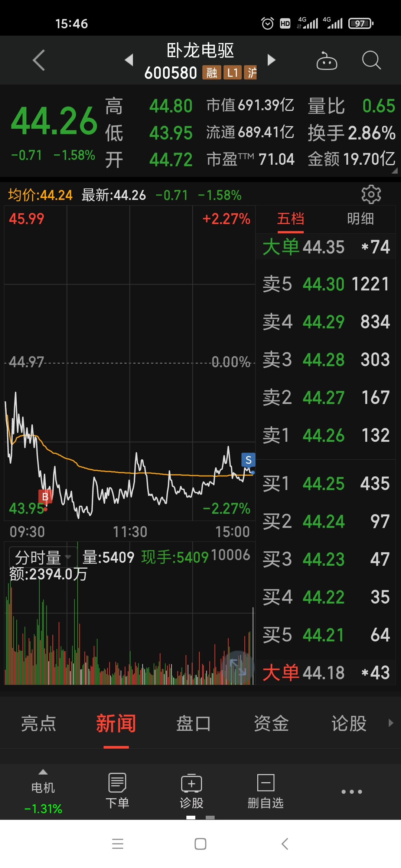401x868 pixels.
Task: Tap the 卖2 44.27 order row
Action: point(326,397)
